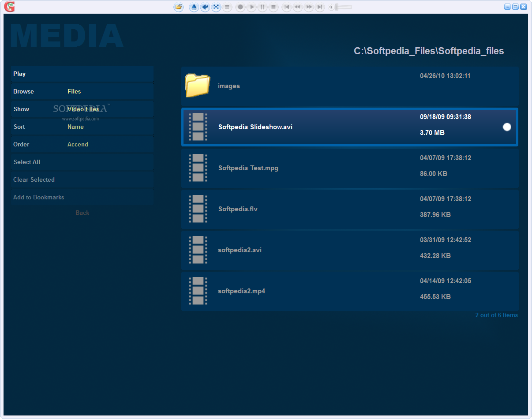Click the open file folder icon in toolbar
The width and height of the screenshot is (532, 419).
click(179, 7)
